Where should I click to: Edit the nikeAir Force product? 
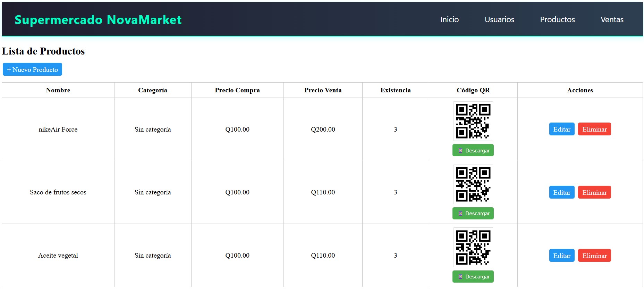click(x=562, y=129)
